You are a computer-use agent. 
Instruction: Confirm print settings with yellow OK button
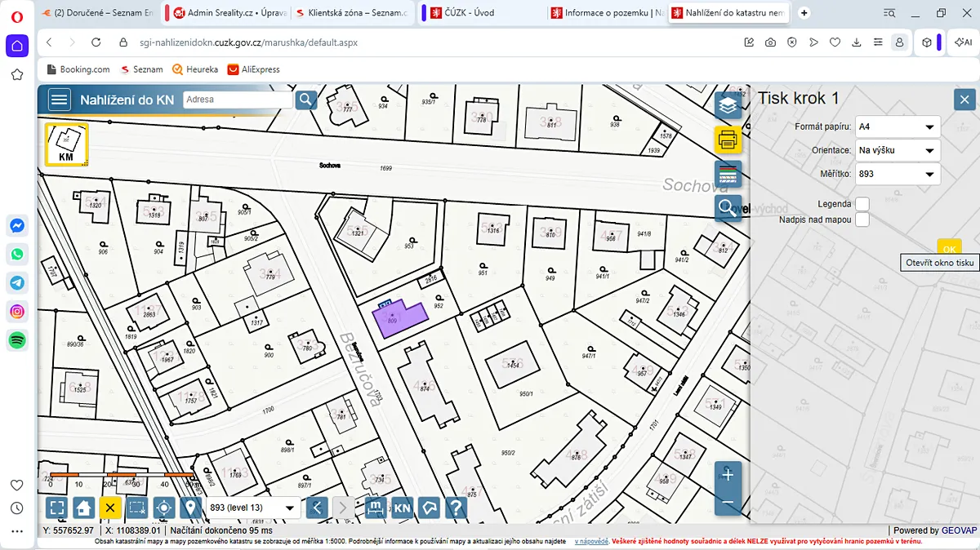(949, 249)
